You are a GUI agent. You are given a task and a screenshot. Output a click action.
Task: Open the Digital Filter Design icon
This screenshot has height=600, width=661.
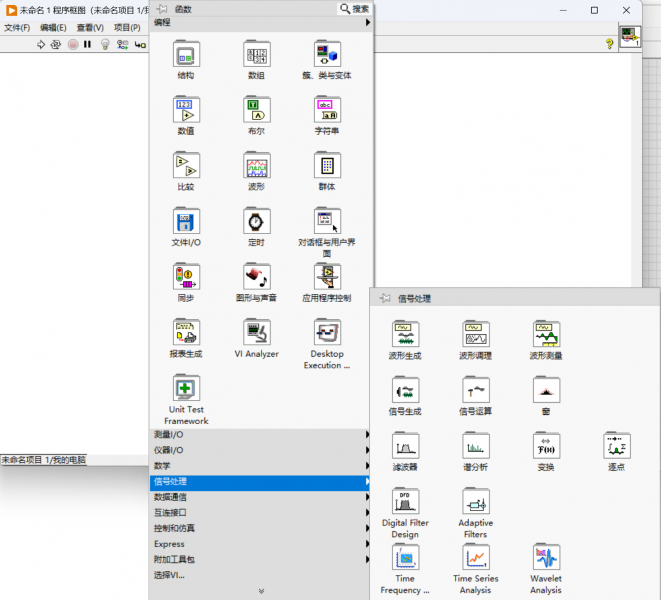tap(405, 501)
